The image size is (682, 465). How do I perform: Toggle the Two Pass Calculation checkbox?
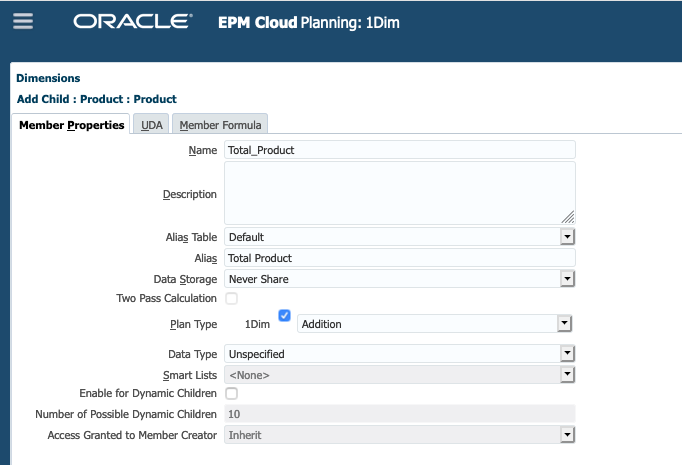pos(231,298)
